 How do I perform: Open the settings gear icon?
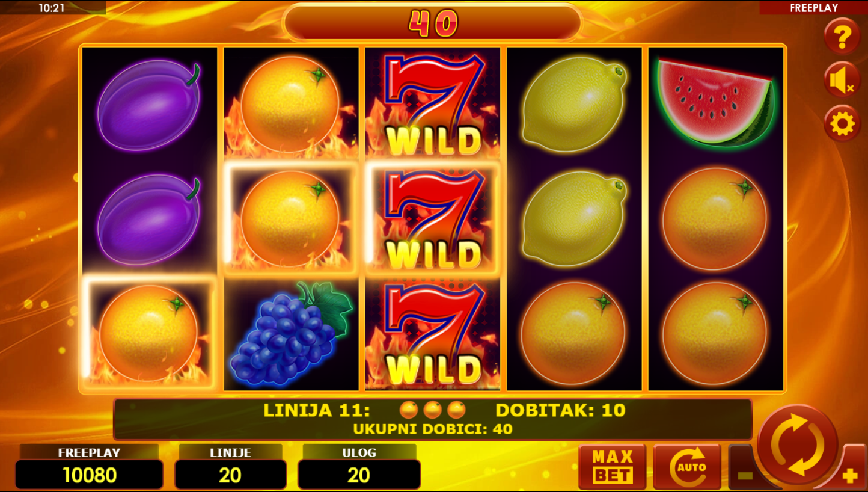842,124
